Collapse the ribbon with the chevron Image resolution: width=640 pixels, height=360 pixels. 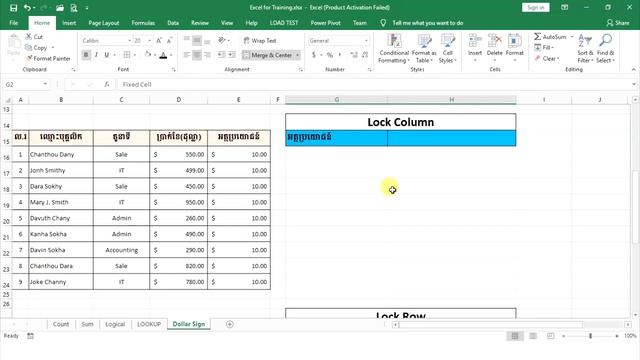click(x=633, y=70)
